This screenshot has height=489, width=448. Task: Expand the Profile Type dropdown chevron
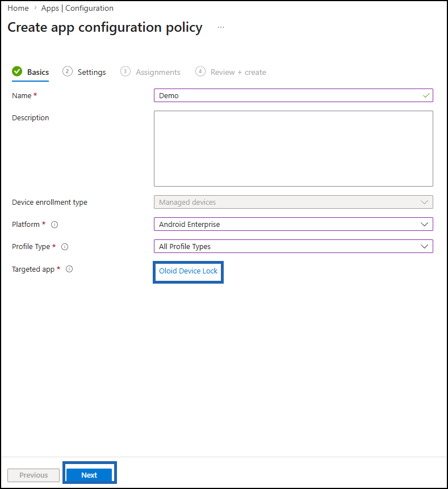(x=424, y=246)
